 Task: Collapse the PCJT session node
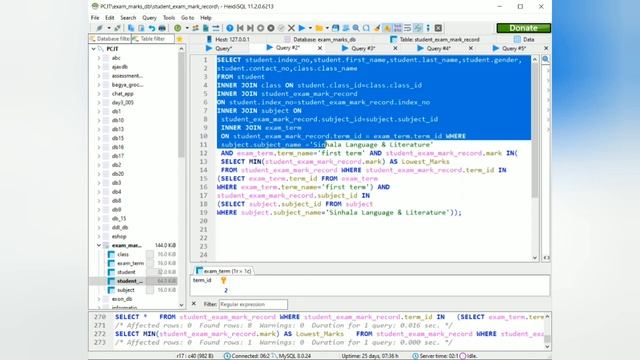coord(93,49)
